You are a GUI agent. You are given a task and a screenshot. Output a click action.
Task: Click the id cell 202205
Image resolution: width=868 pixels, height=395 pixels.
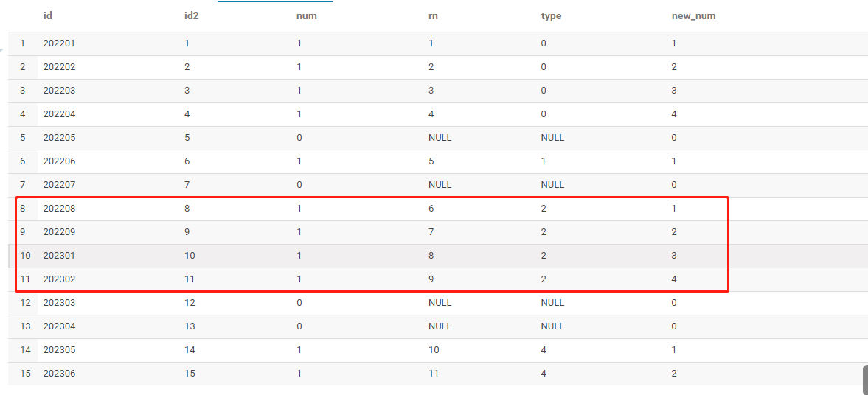pyautogui.click(x=59, y=138)
